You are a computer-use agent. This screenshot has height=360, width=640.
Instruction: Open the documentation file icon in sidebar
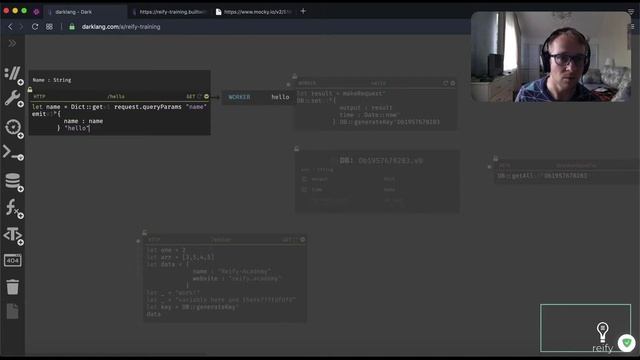click(x=12, y=311)
